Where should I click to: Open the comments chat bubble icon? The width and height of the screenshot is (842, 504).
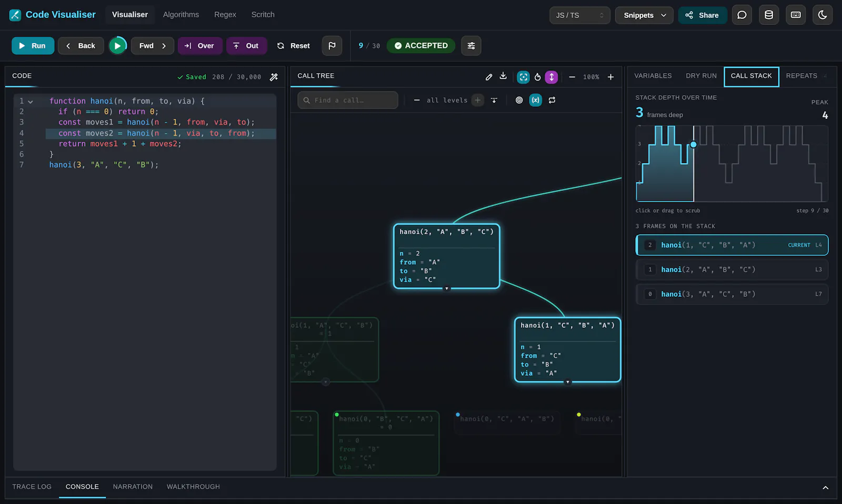tap(742, 15)
